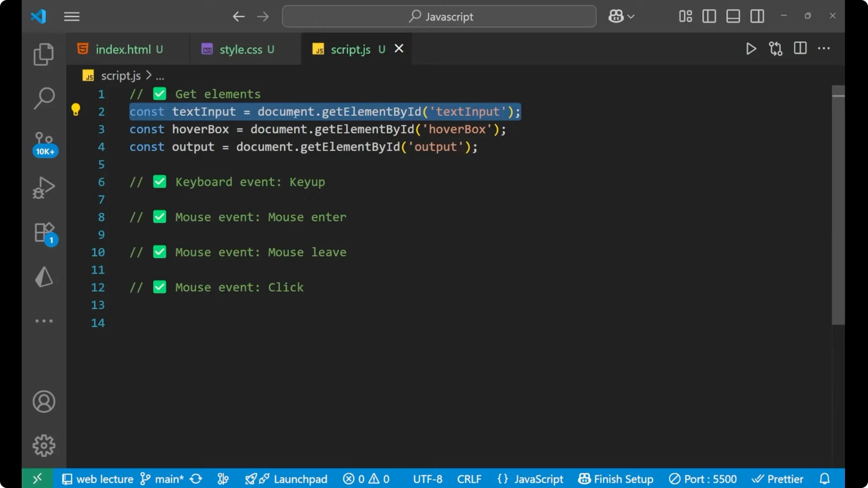868x488 pixels.
Task: Toggle the primary sidebar visibility
Action: (x=709, y=16)
